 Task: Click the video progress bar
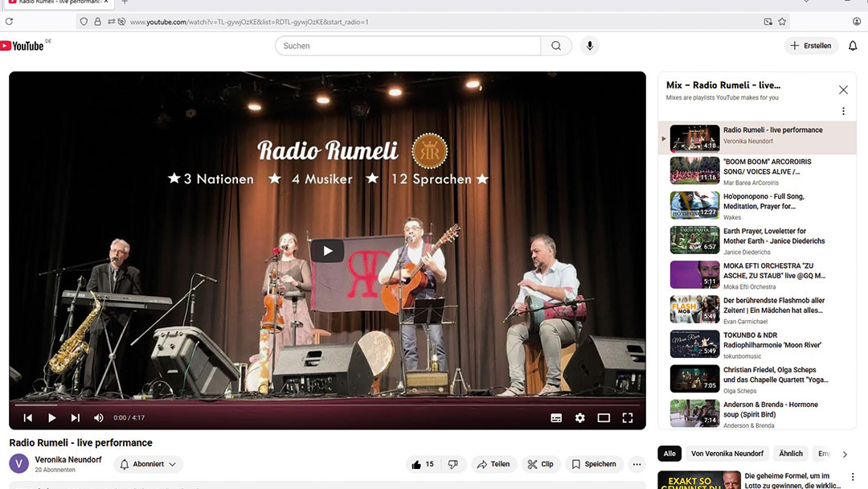327,405
